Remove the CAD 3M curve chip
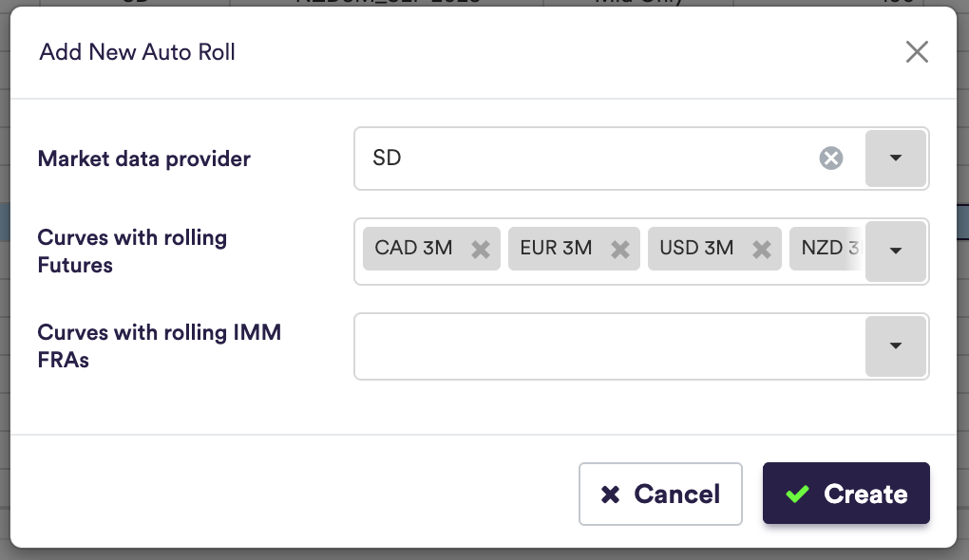 click(481, 249)
